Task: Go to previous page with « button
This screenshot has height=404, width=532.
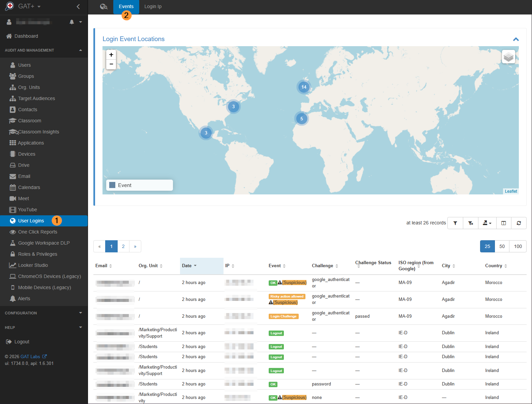Action: pyautogui.click(x=99, y=246)
